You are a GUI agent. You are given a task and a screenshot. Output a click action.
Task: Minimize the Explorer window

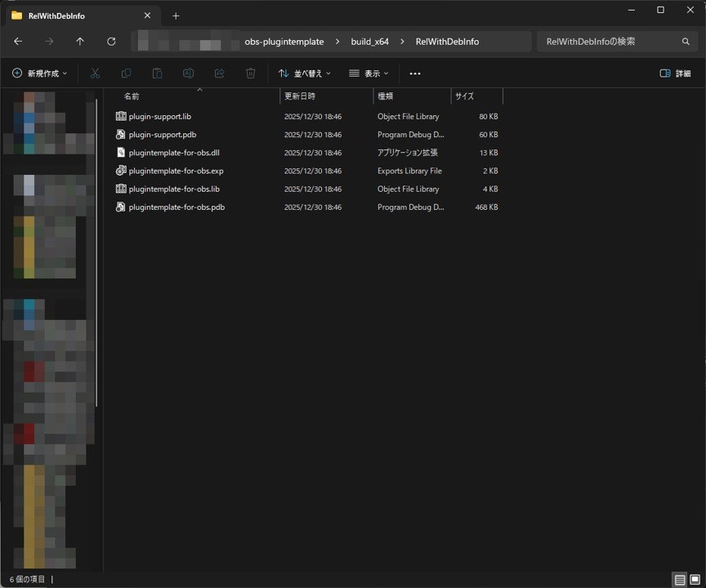pos(632,10)
